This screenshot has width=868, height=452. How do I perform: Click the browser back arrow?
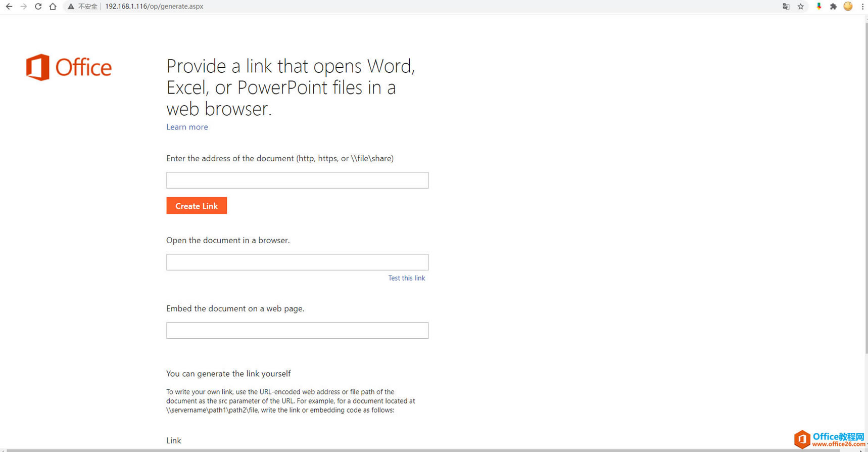[9, 7]
